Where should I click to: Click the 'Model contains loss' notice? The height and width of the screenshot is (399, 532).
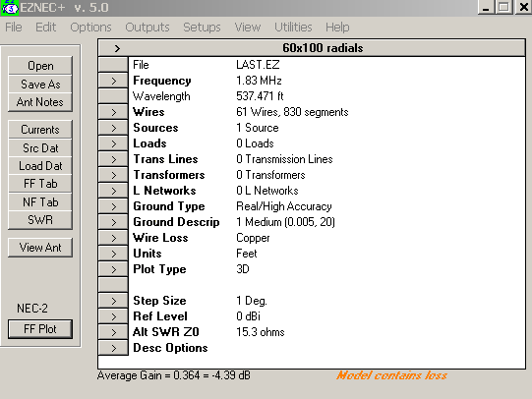(x=391, y=375)
